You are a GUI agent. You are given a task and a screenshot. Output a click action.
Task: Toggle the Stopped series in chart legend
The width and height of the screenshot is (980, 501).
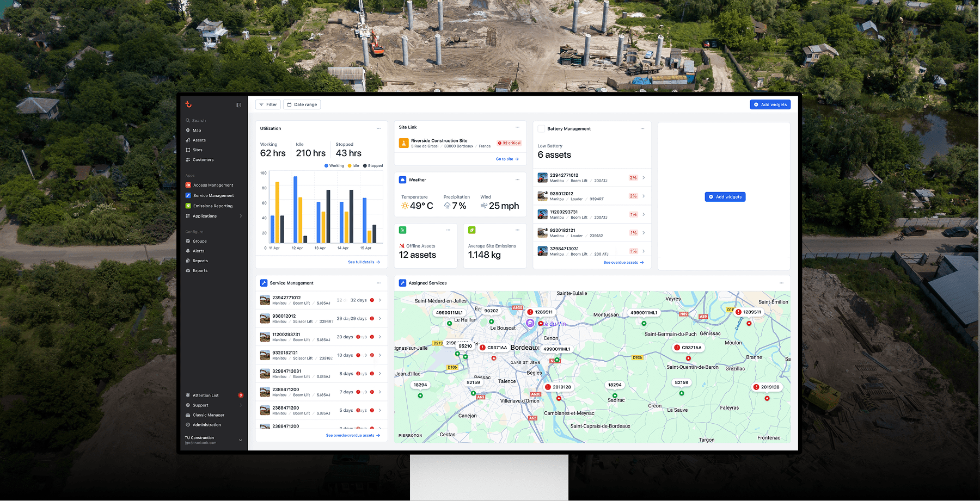point(373,166)
